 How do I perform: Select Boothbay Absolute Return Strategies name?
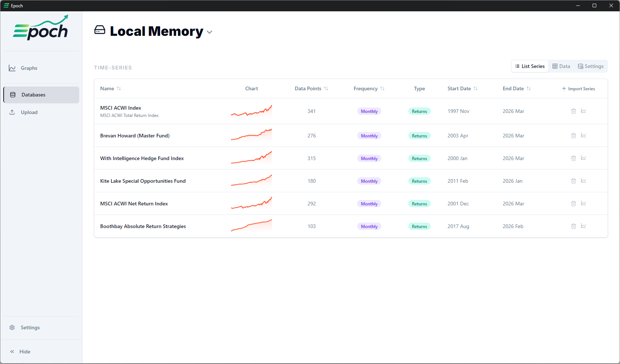[x=143, y=226]
